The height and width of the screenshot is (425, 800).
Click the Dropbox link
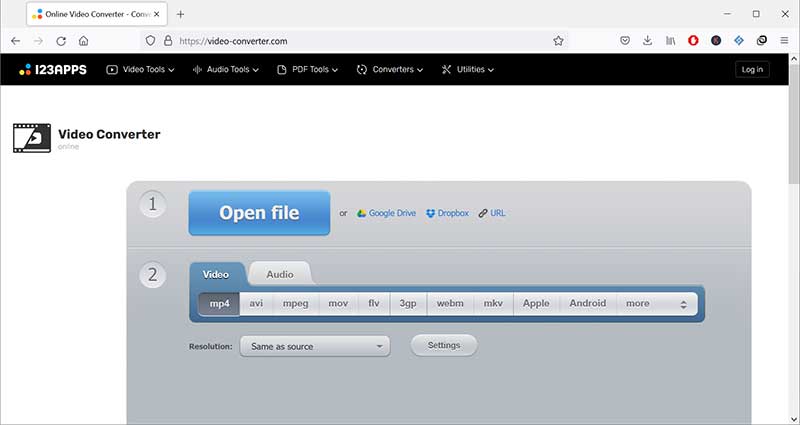447,213
